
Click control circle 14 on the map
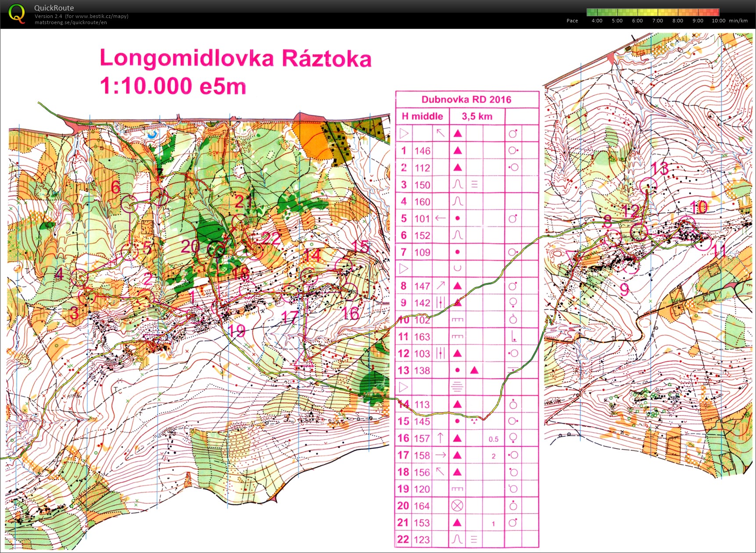click(x=309, y=276)
